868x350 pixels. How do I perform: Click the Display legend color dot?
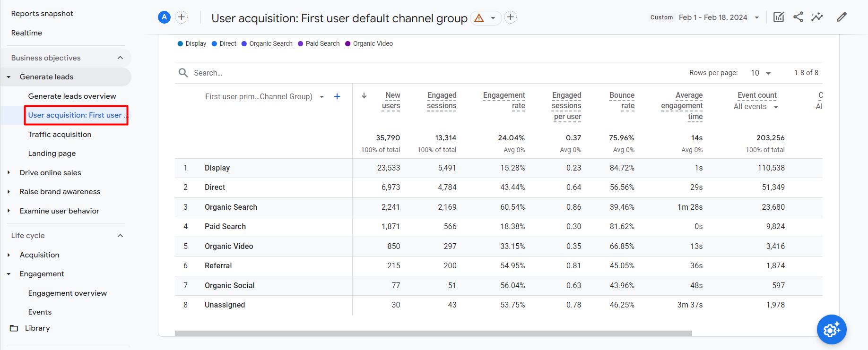click(x=180, y=43)
